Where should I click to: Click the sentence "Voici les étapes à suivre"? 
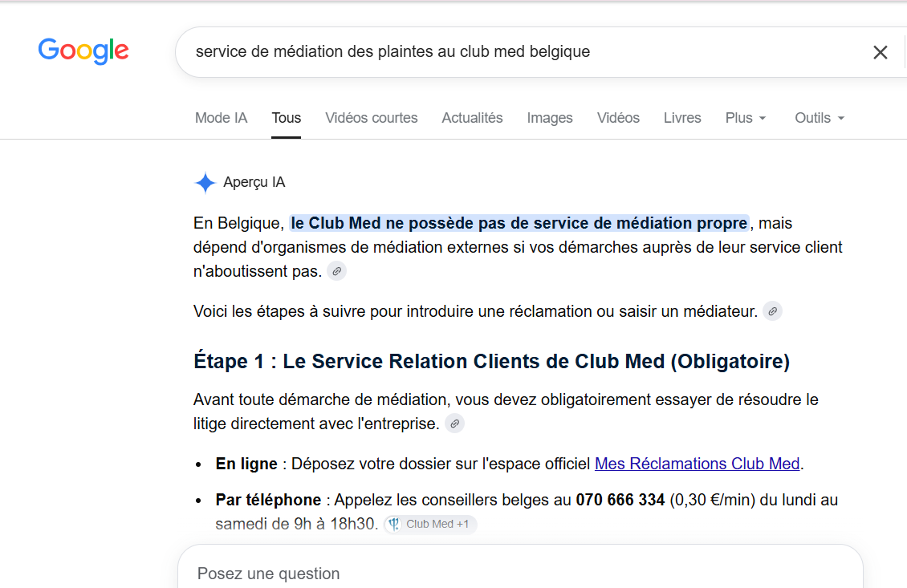(475, 311)
